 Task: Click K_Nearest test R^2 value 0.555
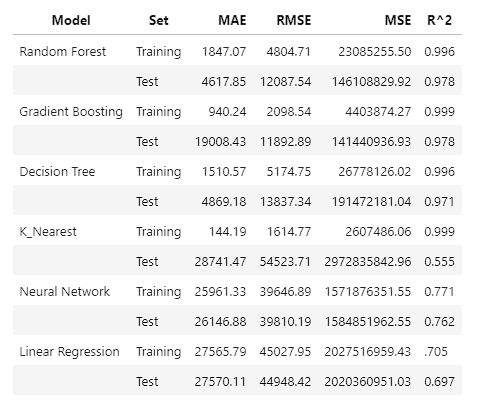pos(439,262)
